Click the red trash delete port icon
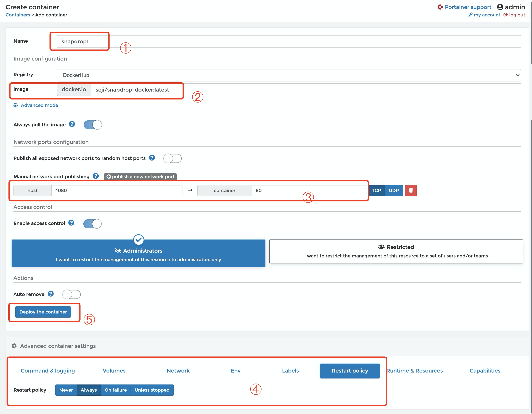Image resolution: width=532 pixels, height=414 pixels. pyautogui.click(x=410, y=190)
